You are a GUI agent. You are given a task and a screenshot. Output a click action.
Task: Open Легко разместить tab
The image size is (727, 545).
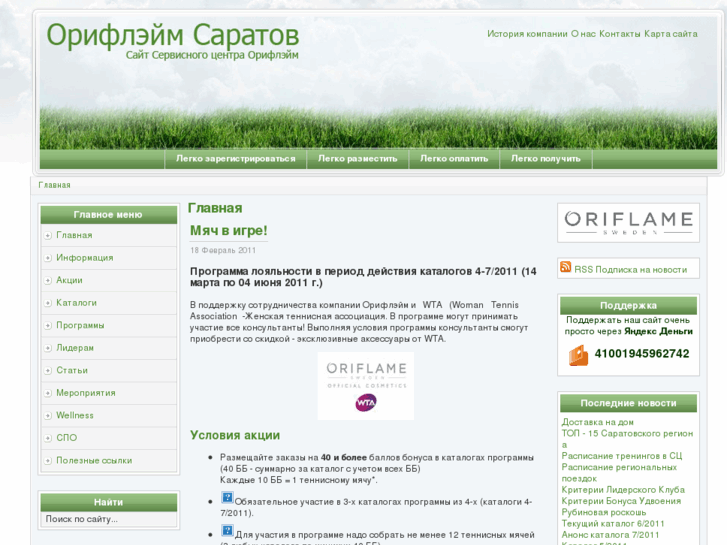click(x=357, y=159)
